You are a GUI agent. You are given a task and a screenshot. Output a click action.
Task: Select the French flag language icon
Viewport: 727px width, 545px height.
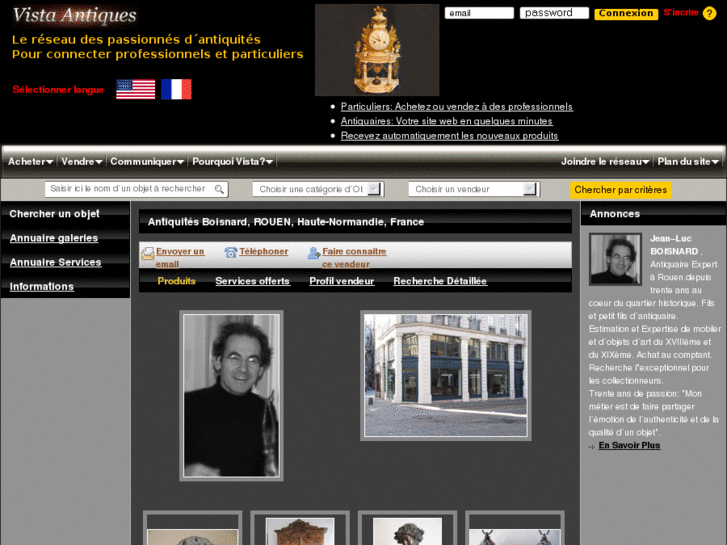point(176,89)
